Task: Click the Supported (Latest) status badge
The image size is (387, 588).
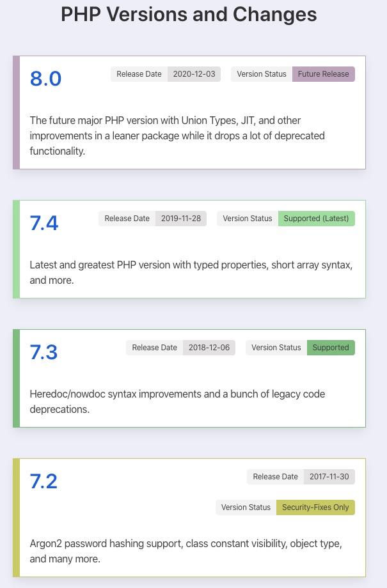Action: 316,219
